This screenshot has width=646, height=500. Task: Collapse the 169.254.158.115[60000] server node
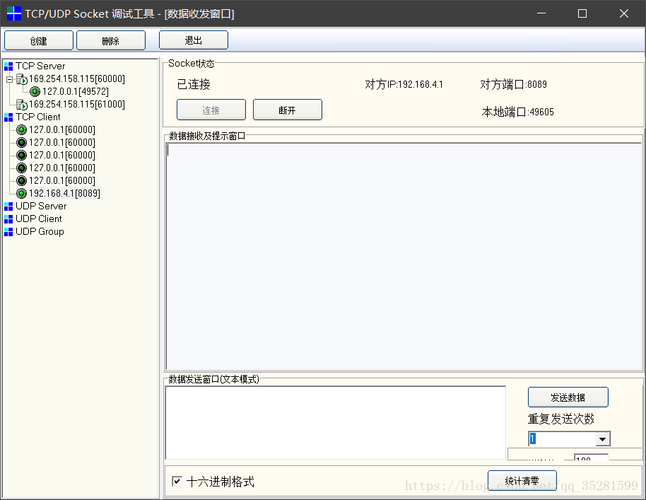pos(9,79)
